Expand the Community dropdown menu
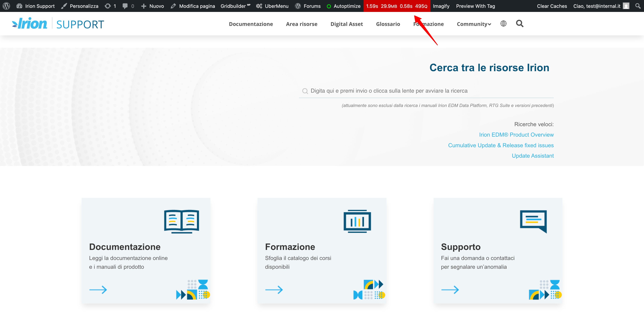644x328 pixels. pos(474,24)
